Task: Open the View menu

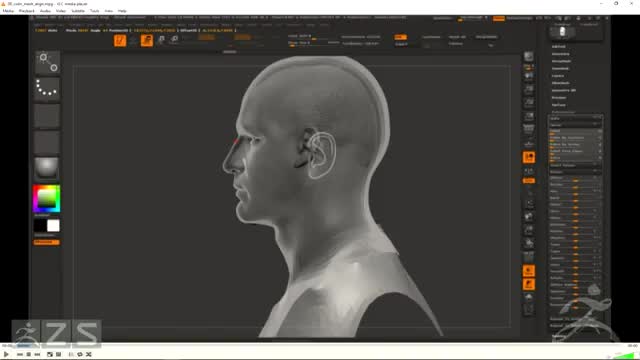Action: [109, 11]
